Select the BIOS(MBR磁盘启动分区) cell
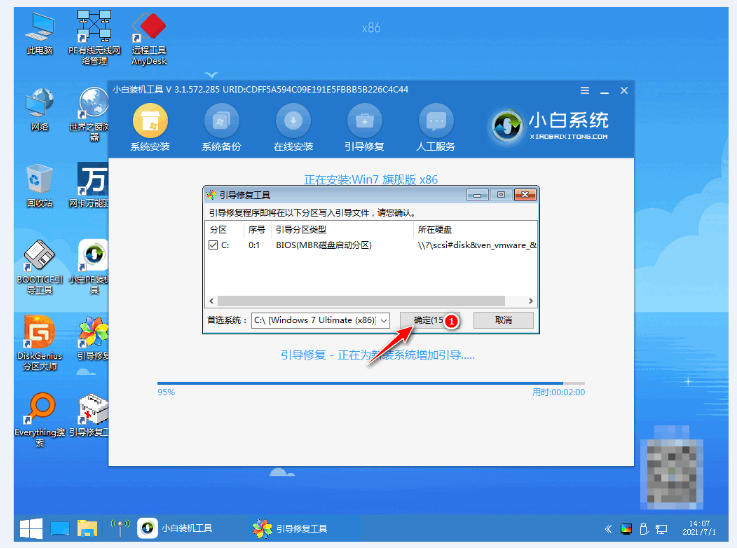Image resolution: width=737 pixels, height=550 pixels. pyautogui.click(x=323, y=245)
